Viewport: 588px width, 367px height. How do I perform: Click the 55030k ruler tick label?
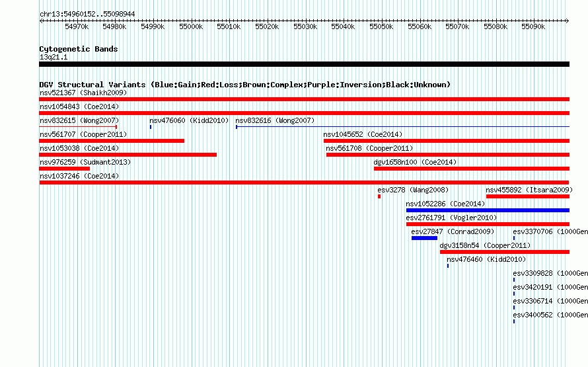[305, 26]
